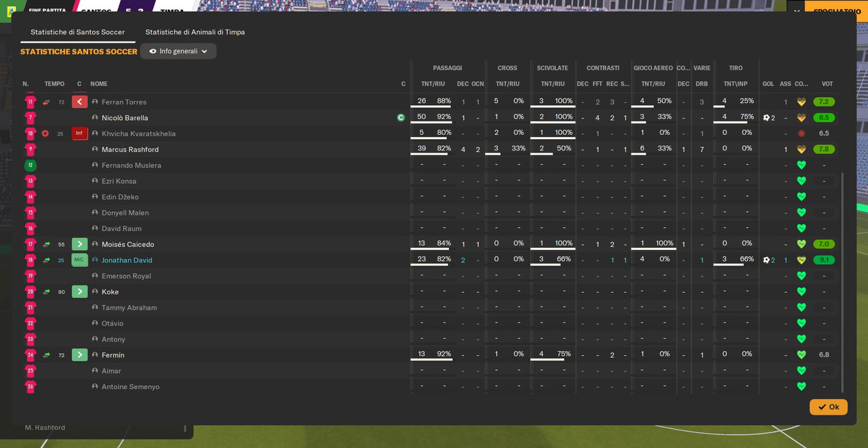The height and width of the screenshot is (448, 868).
Task: Click the person icon next to Edin Džeko
Action: click(95, 197)
